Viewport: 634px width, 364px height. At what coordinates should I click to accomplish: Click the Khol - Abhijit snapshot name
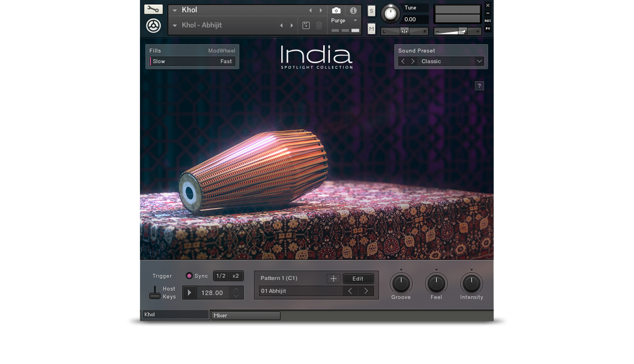coord(202,25)
